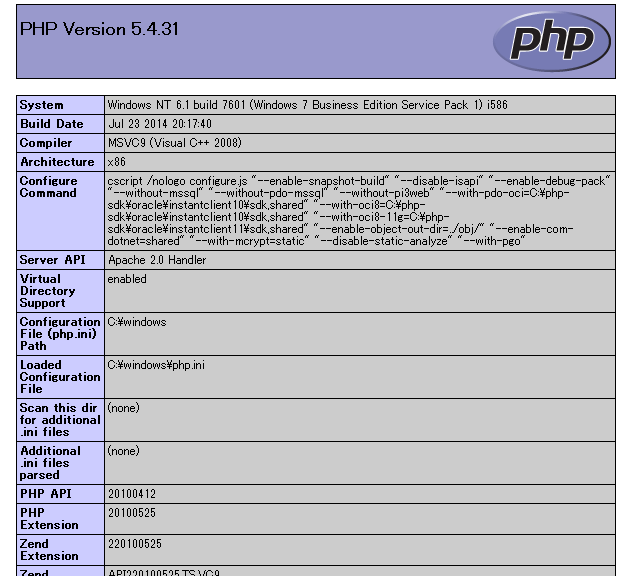The width and height of the screenshot is (633, 576).
Task: Select 'Configuration File (php.ini) Path' label
Action: pyautogui.click(x=60, y=334)
